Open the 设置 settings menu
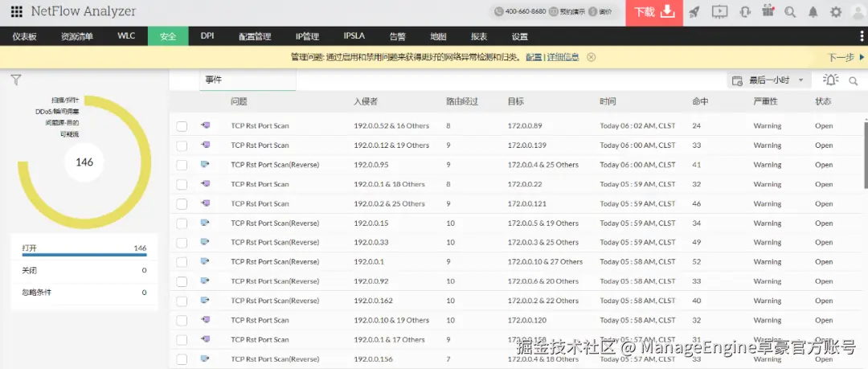Viewport: 868px width, 369px height. [520, 36]
